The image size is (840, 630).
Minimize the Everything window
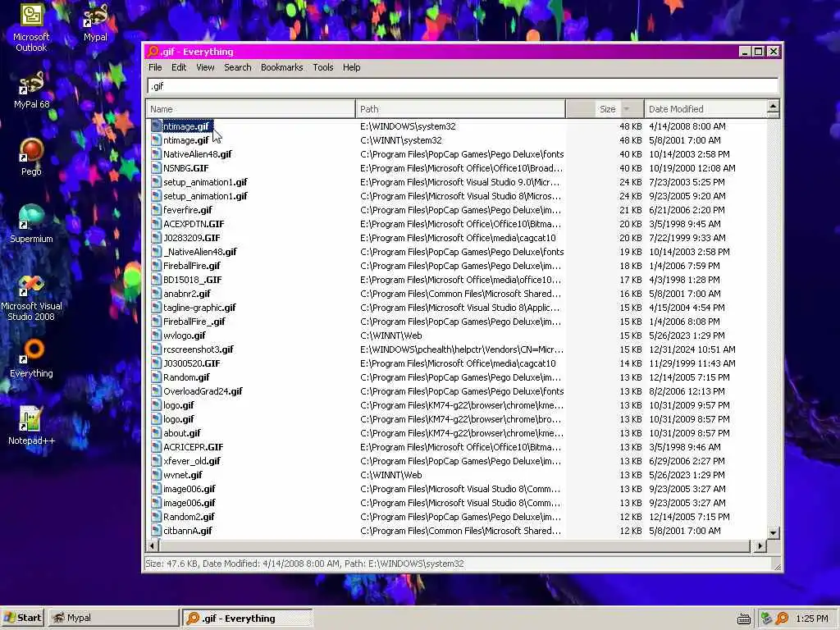[745, 52]
